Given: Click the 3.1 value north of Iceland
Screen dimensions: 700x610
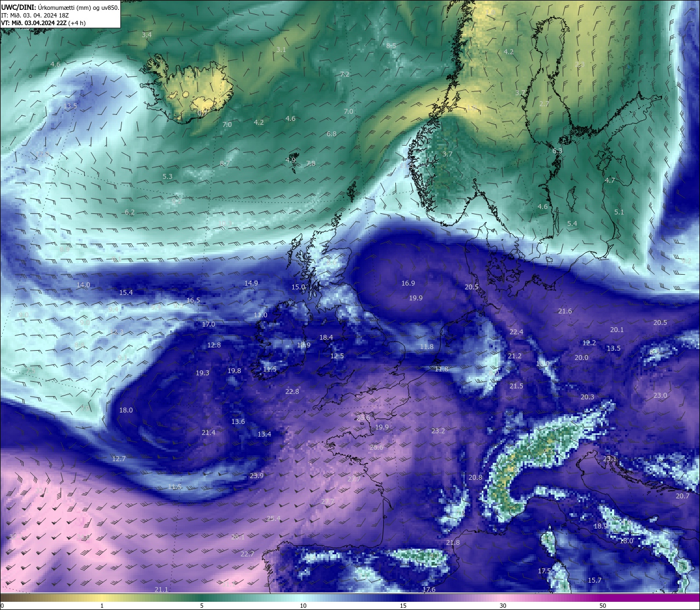Looking at the screenshot, I should tap(281, 50).
